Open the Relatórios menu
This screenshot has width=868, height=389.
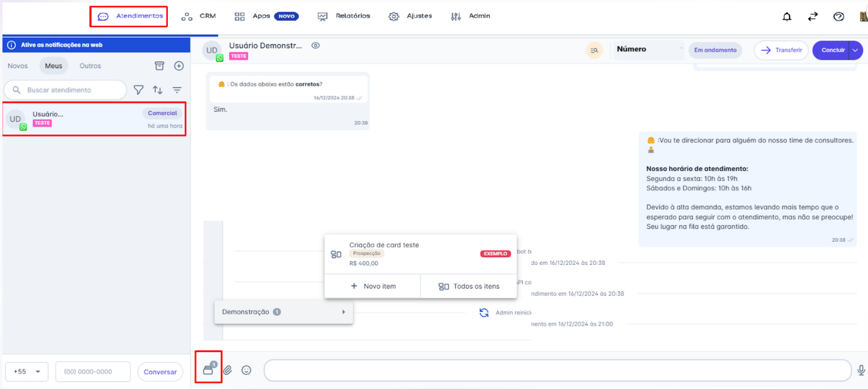click(344, 16)
